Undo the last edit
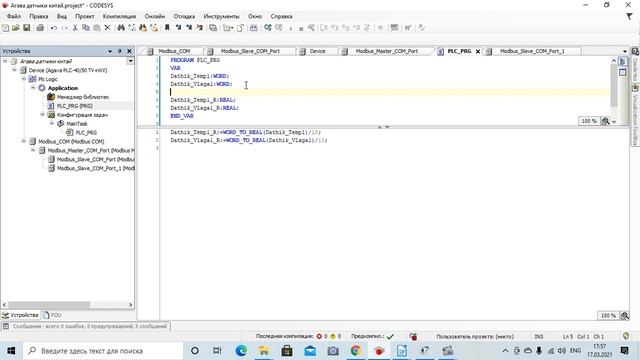 (x=53, y=28)
